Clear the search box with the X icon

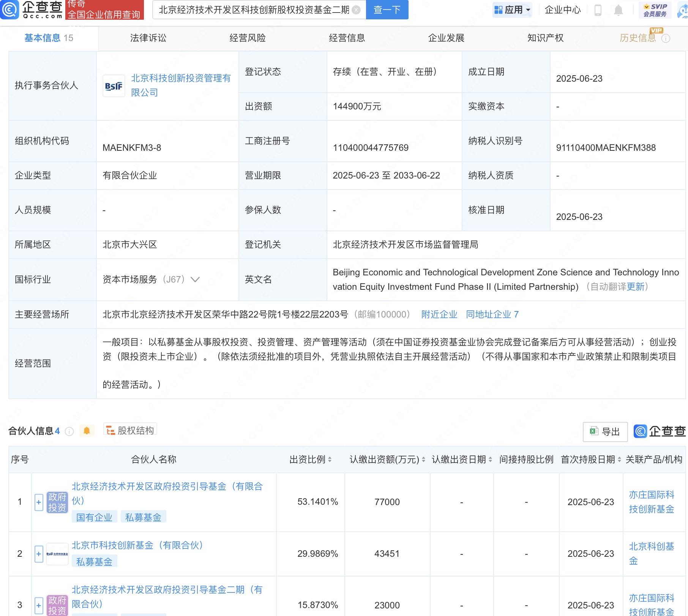(x=356, y=10)
